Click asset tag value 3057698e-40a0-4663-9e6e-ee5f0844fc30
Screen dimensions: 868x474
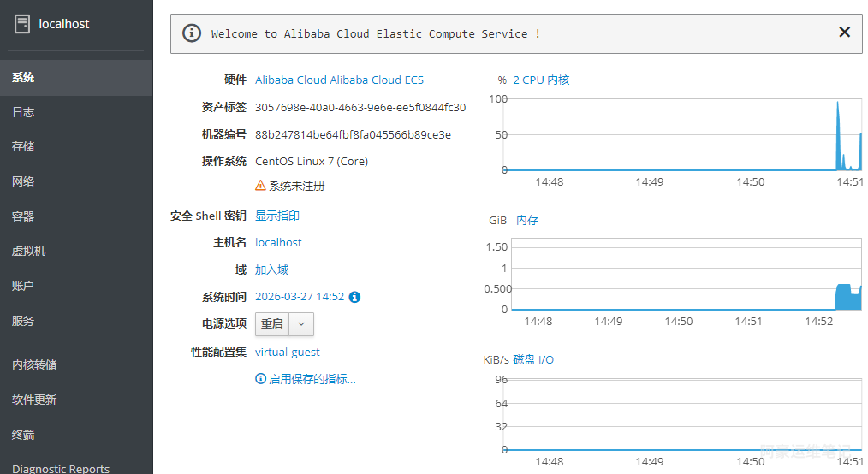[360, 107]
